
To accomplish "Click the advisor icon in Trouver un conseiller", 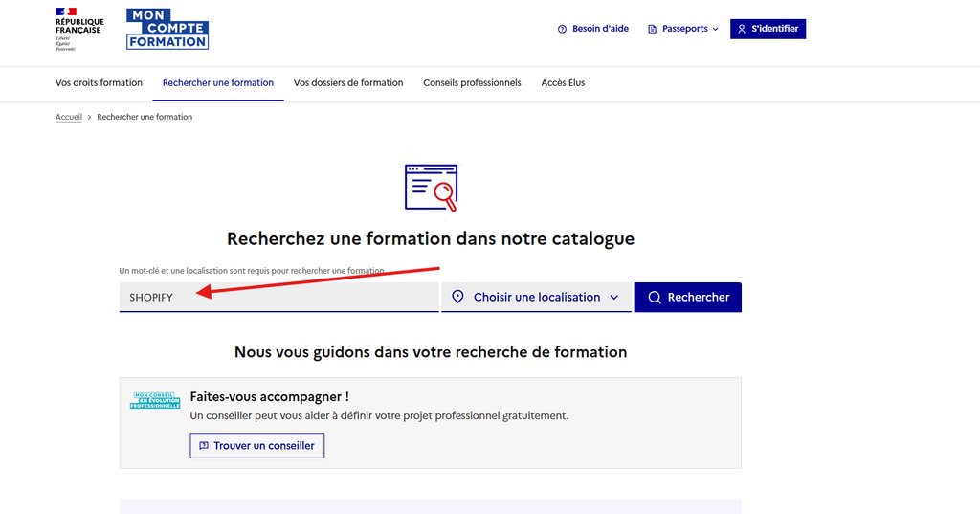I will [x=204, y=446].
